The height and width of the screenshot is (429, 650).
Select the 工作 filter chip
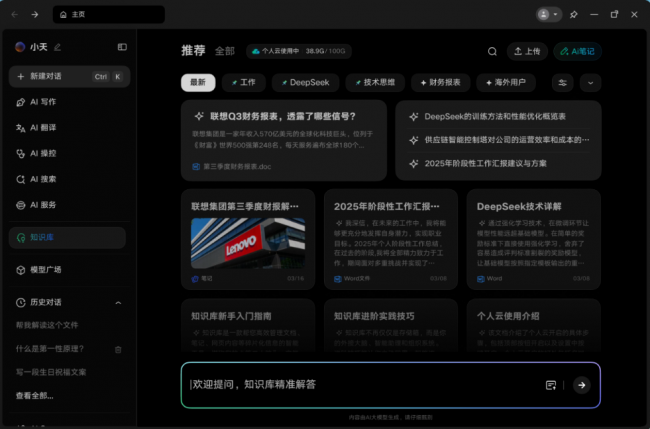(244, 82)
